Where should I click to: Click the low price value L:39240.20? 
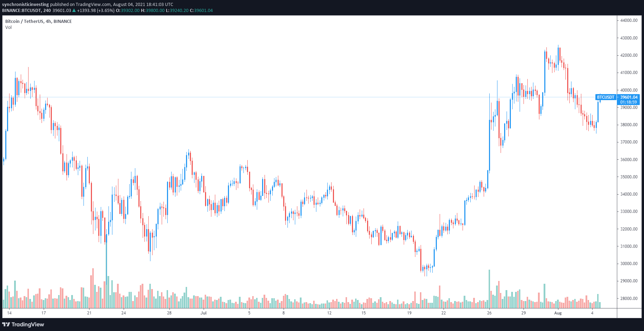177,11
